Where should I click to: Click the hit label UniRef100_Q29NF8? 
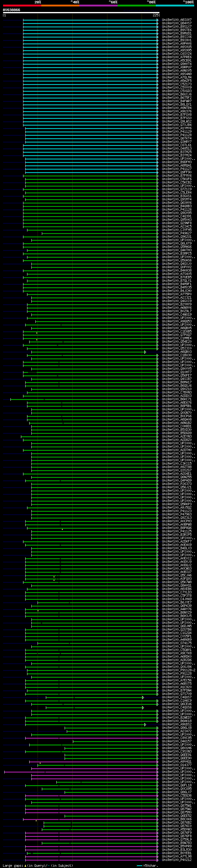[x=176, y=223]
